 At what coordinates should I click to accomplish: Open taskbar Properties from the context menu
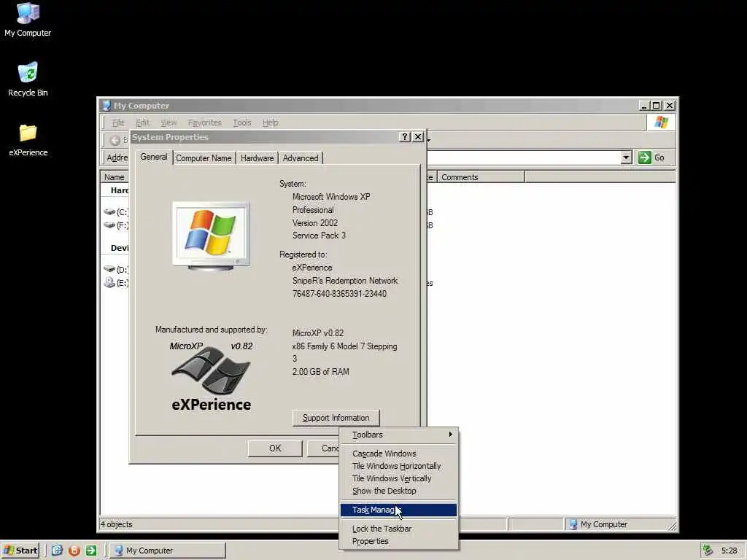click(398, 541)
